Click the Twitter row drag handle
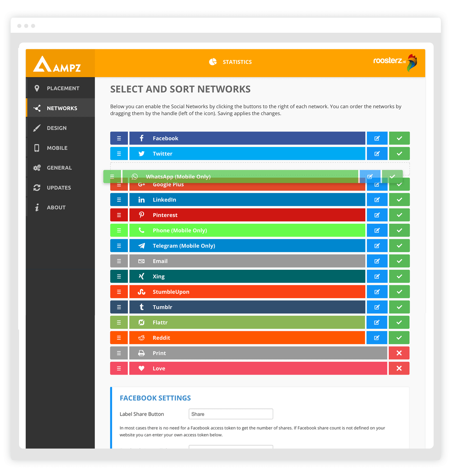 click(x=119, y=154)
